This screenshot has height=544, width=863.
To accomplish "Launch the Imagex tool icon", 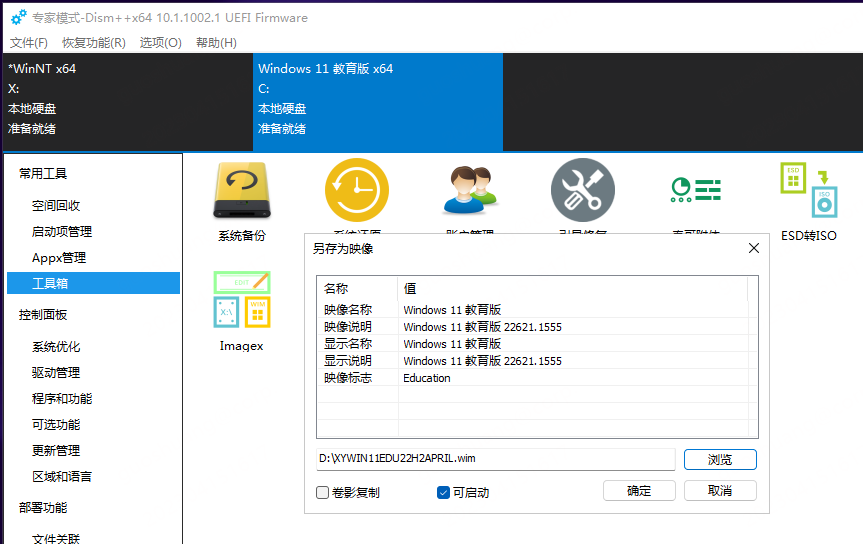I will point(241,300).
